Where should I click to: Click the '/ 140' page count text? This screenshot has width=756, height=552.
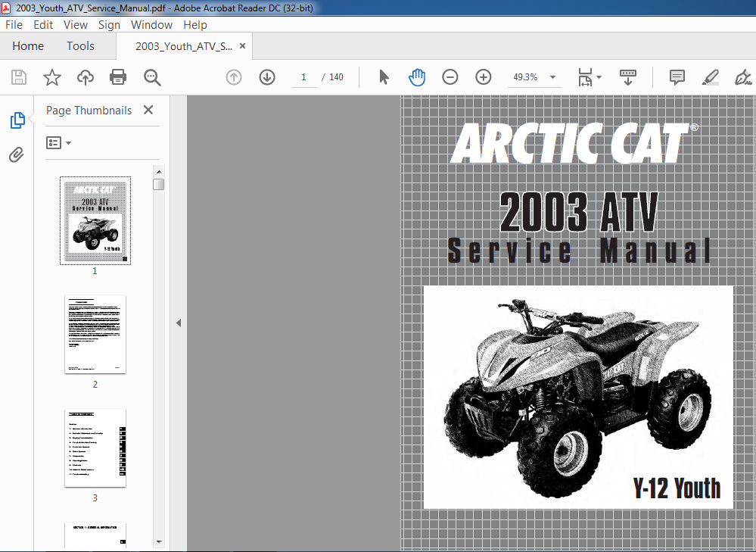click(x=333, y=77)
